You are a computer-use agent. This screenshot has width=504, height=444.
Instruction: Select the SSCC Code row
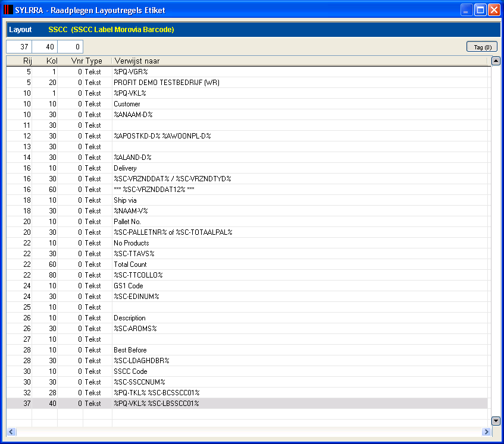pyautogui.click(x=247, y=371)
